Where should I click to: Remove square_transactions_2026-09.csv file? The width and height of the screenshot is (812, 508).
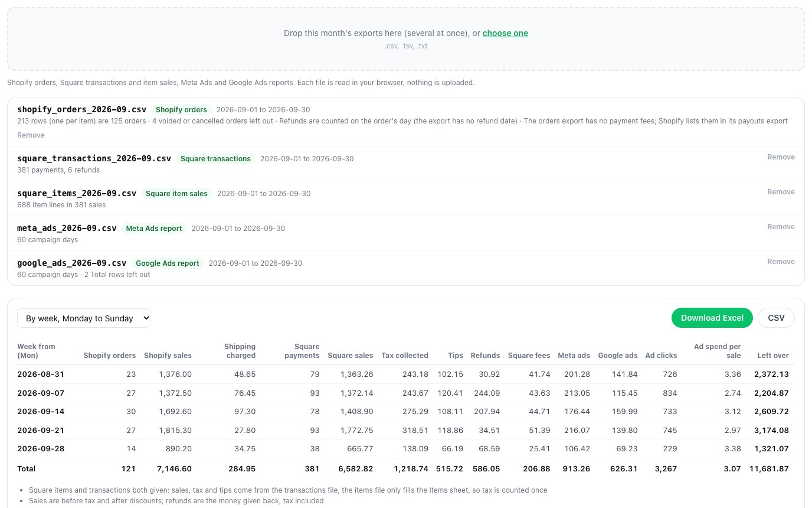[781, 157]
